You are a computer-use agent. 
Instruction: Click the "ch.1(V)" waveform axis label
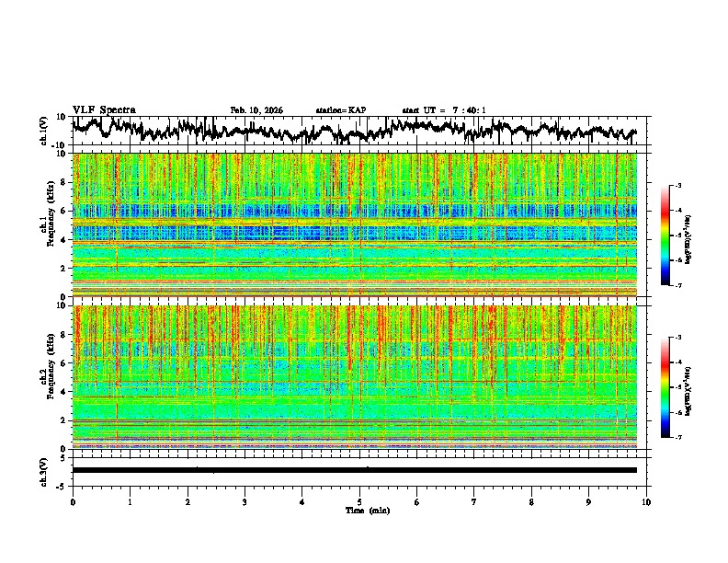tap(44, 131)
